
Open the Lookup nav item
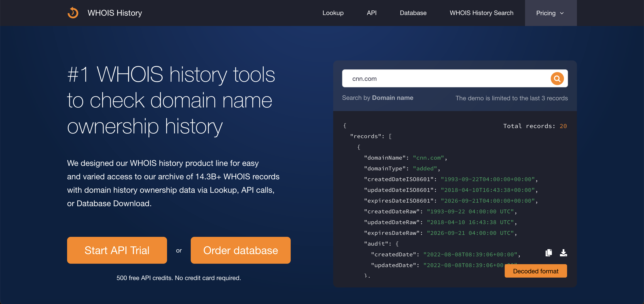tap(333, 13)
